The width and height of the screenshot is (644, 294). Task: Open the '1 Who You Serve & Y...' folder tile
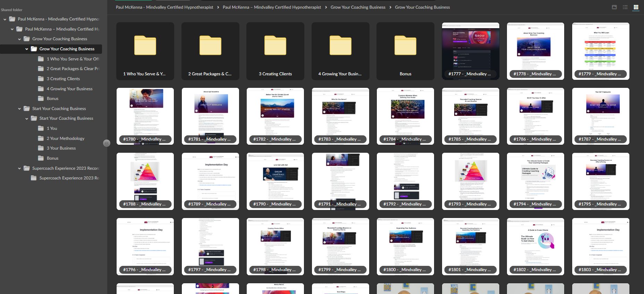tap(145, 51)
